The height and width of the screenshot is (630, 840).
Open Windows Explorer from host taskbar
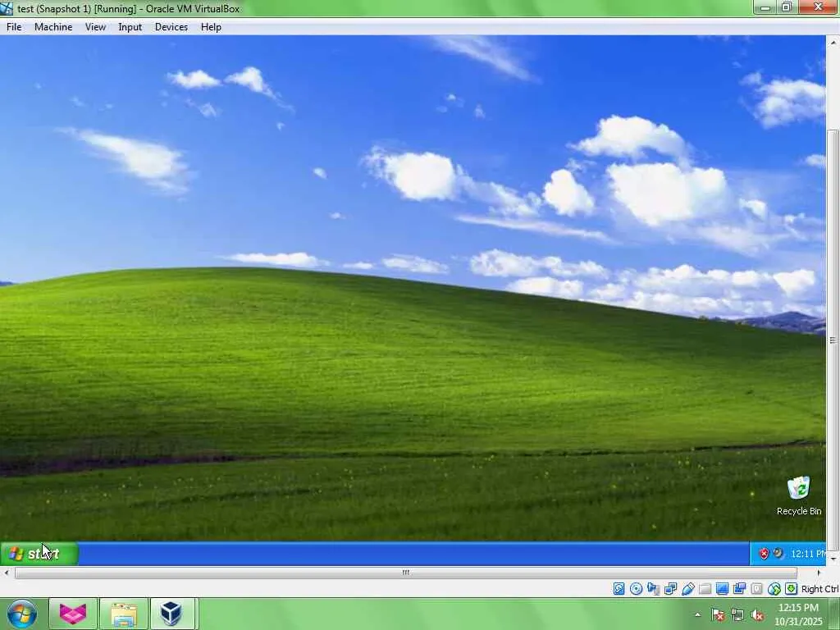click(124, 614)
